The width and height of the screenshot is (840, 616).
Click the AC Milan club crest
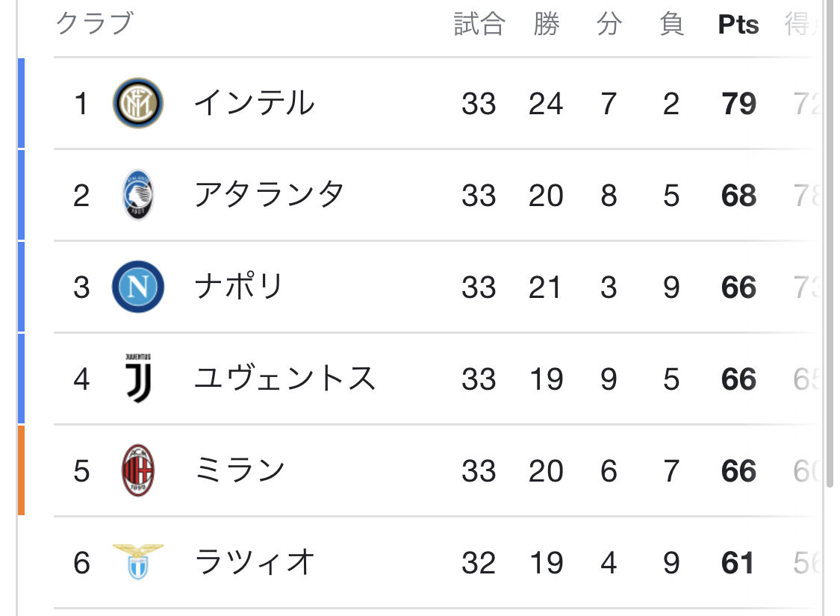coord(137,470)
